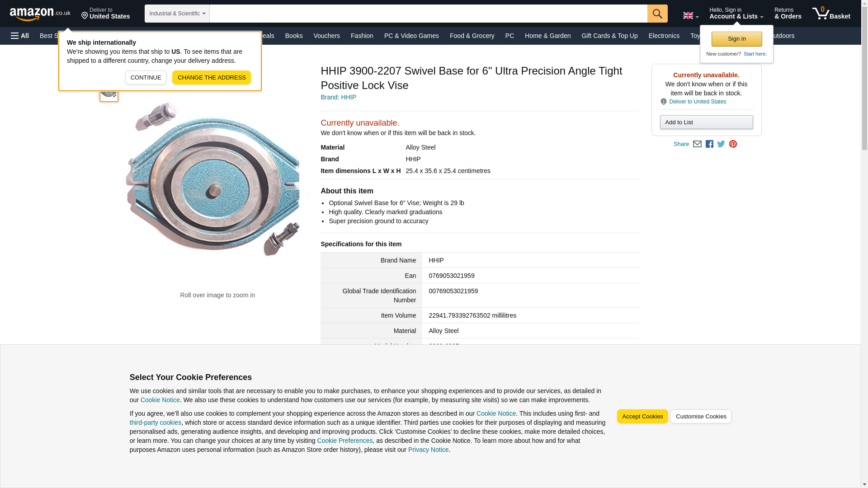868x488 pixels.
Task: Share product on Facebook
Action: point(709,144)
